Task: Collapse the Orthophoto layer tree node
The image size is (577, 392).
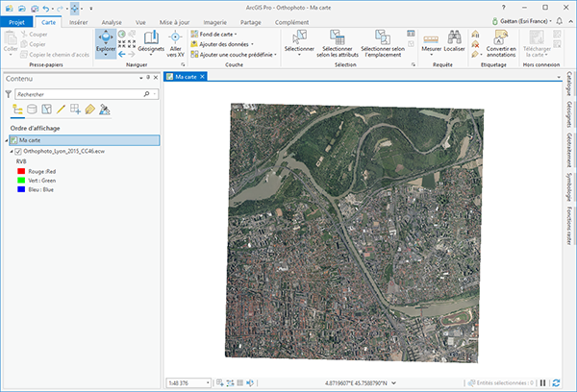Action: coord(10,151)
